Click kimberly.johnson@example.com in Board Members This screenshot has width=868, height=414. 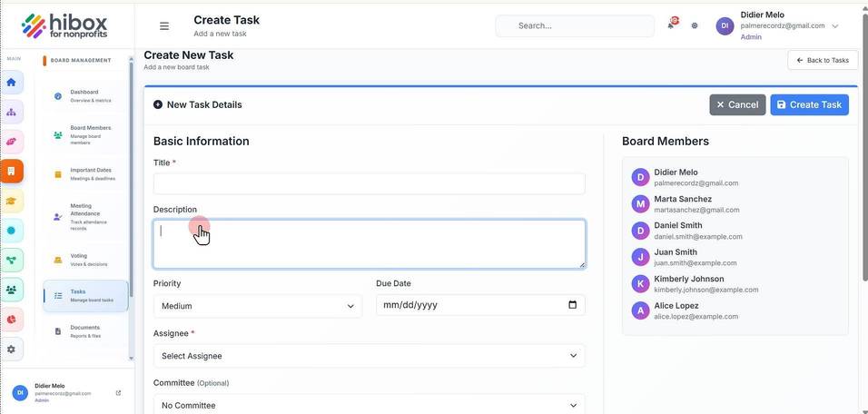click(705, 290)
